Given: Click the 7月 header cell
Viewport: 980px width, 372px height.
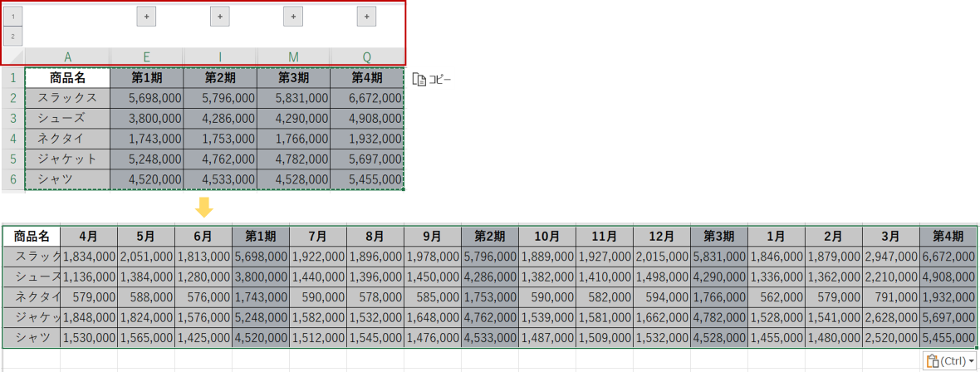Looking at the screenshot, I should (317, 237).
